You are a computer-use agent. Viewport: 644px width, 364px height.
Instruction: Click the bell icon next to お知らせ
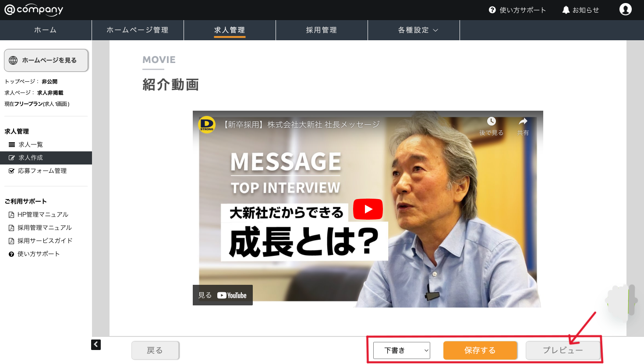pyautogui.click(x=566, y=10)
